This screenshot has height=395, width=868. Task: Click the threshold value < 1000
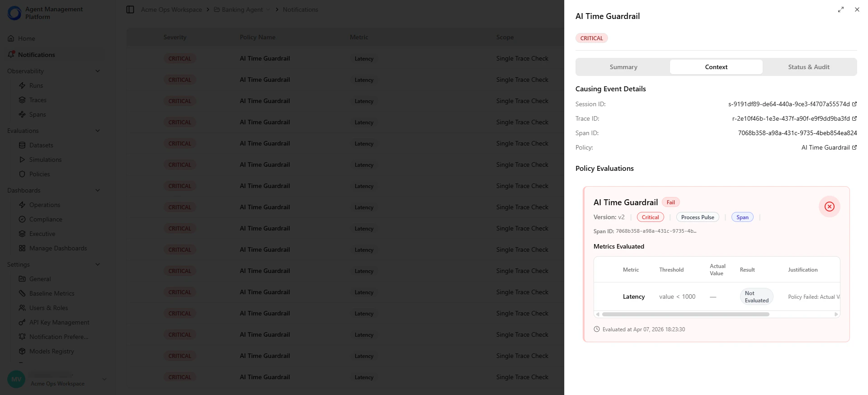(677, 296)
